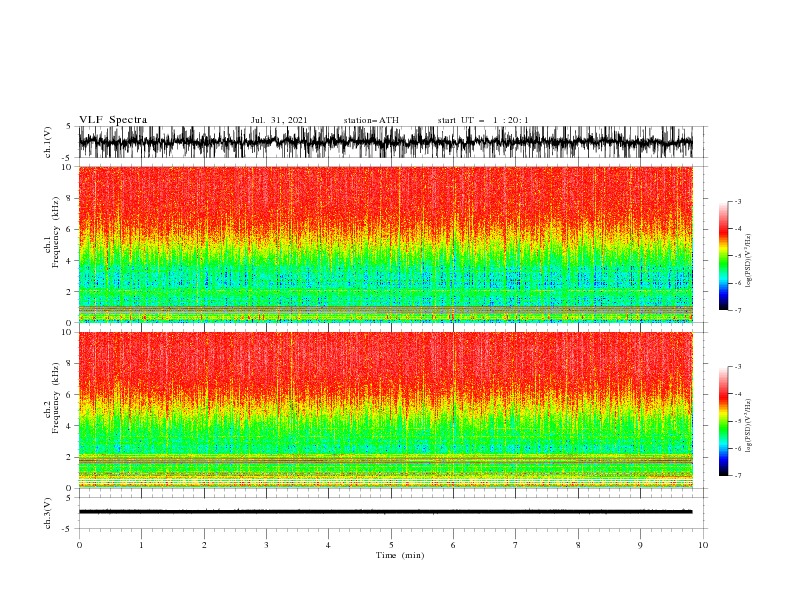This screenshot has width=792, height=612.
Task: Click time axis tick label "6"
Action: [453, 545]
